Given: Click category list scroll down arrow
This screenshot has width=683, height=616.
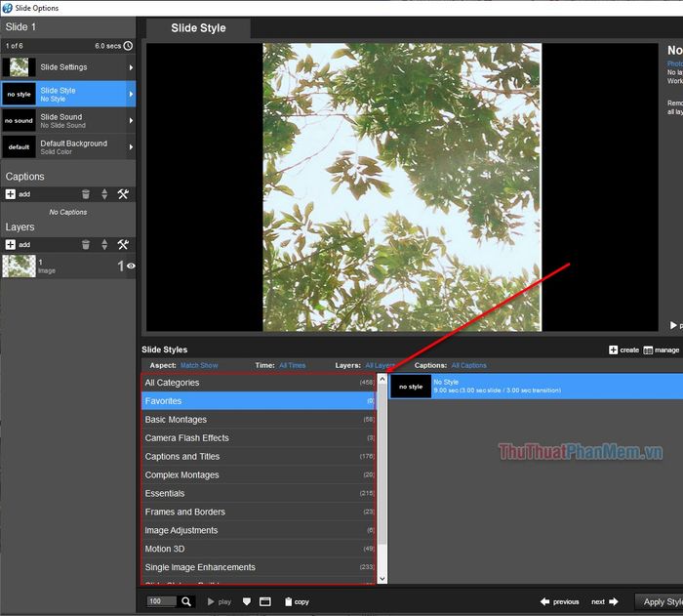Looking at the screenshot, I should click(x=382, y=579).
